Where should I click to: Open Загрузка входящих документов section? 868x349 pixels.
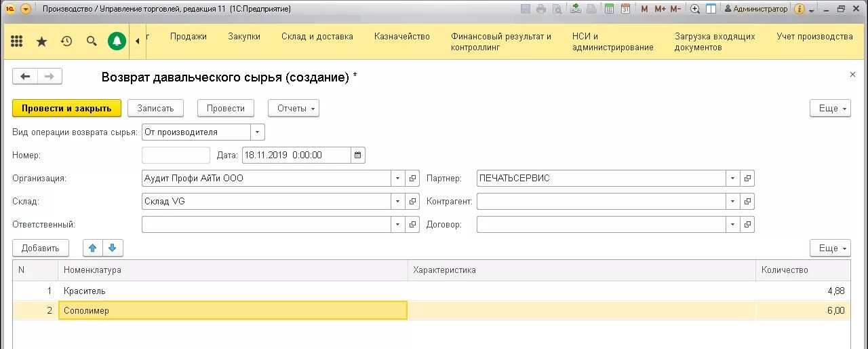click(715, 41)
